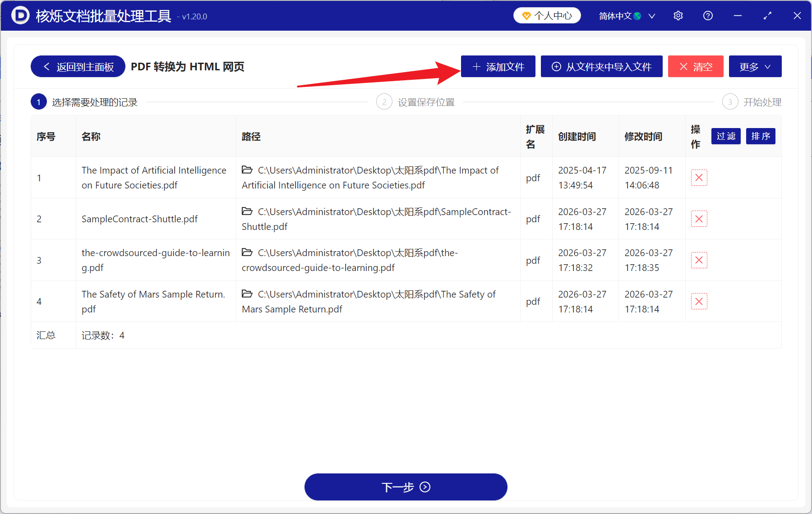Click the globe icon next to 简体中文
The image size is (812, 514).
[637, 15]
